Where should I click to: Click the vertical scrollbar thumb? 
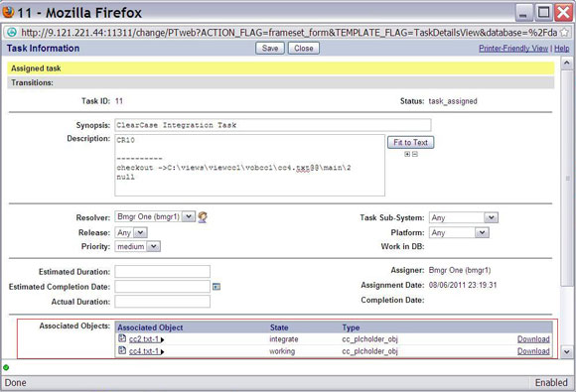click(566, 178)
